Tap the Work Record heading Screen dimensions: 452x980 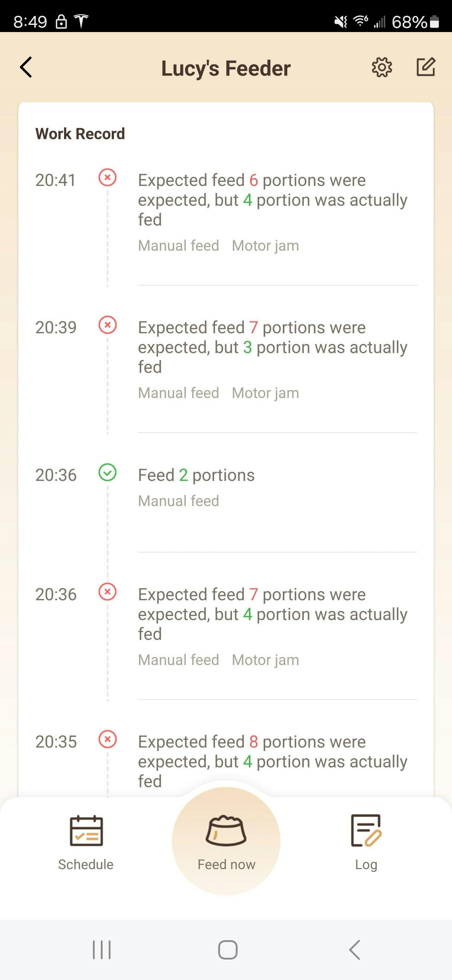pos(80,134)
